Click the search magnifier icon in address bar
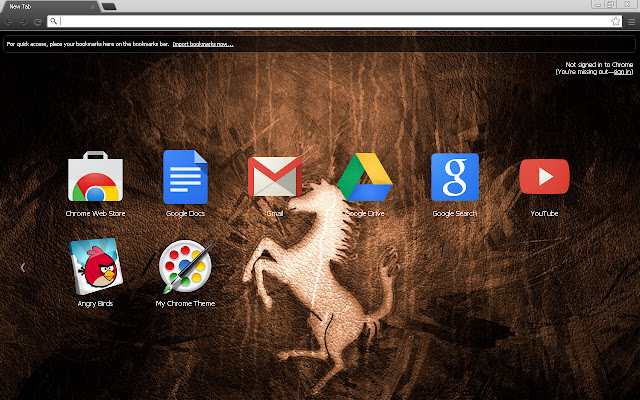This screenshot has width=640, height=400. 53,20
